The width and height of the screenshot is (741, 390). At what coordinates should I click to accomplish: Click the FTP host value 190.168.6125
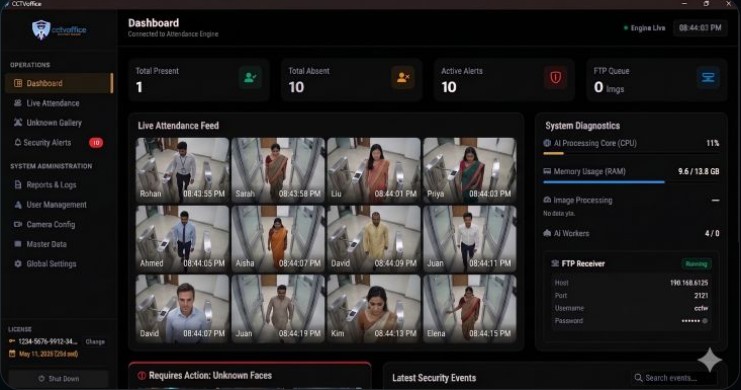tap(689, 283)
